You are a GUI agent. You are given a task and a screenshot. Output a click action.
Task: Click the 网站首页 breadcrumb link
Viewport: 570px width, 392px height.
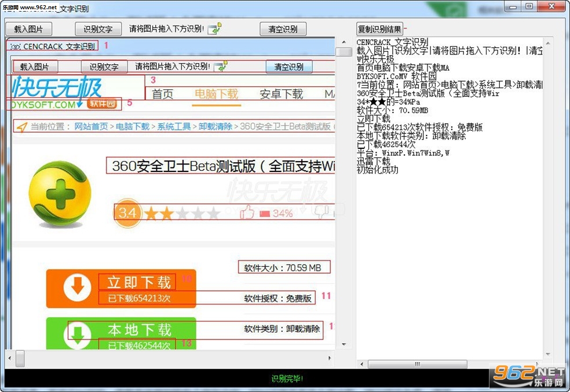pyautogui.click(x=92, y=126)
